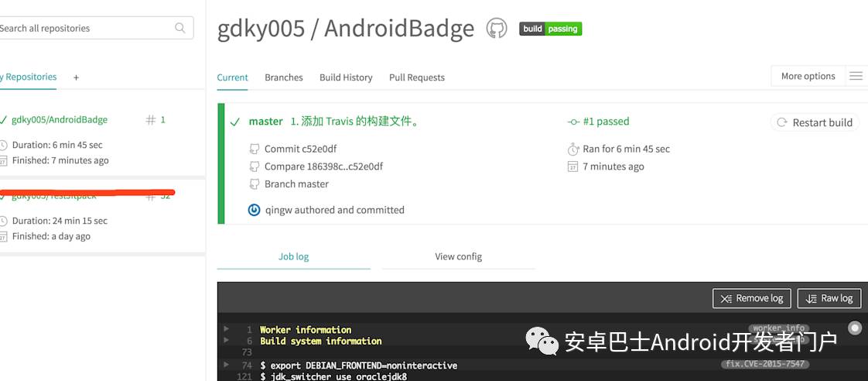Expand Worker information log fold

pyautogui.click(x=226, y=329)
